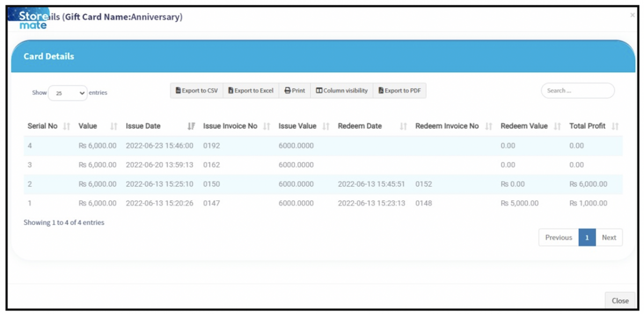
Task: Click redeem date 2022-06-13 15:45:51
Action: [x=371, y=184]
